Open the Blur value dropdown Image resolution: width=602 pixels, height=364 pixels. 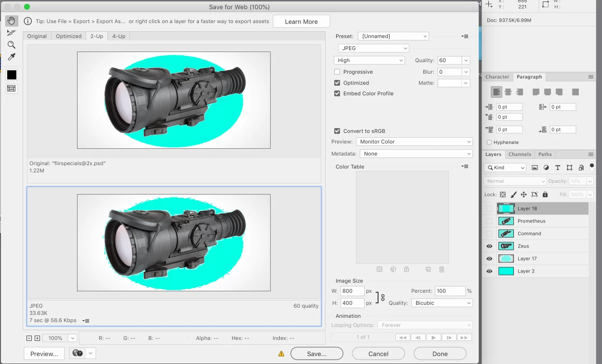pyautogui.click(x=466, y=72)
